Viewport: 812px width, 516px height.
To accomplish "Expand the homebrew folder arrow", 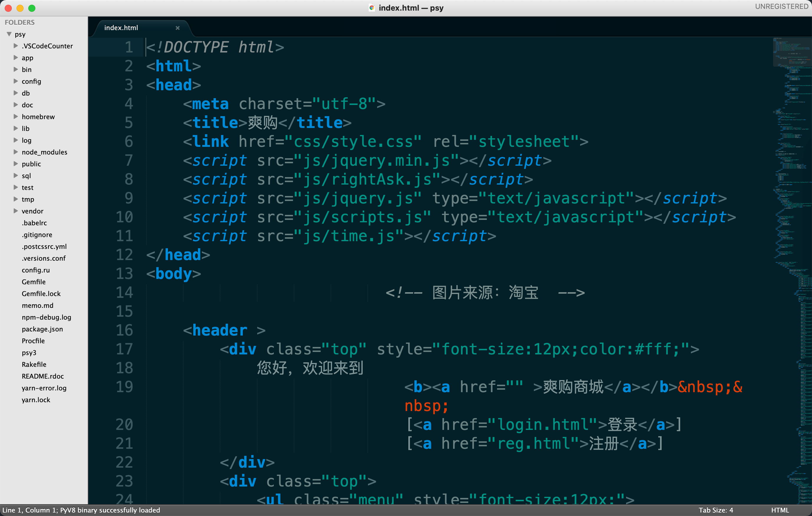I will pyautogui.click(x=16, y=116).
